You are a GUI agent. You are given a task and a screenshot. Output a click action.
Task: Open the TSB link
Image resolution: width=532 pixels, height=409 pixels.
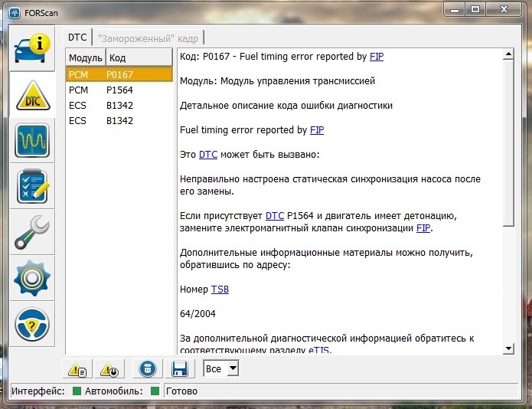(x=220, y=290)
